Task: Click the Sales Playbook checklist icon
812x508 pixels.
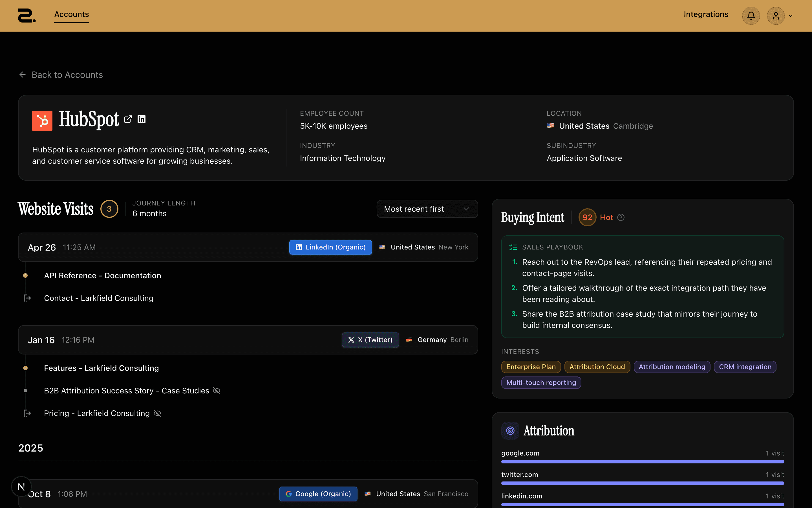Action: tap(513, 247)
